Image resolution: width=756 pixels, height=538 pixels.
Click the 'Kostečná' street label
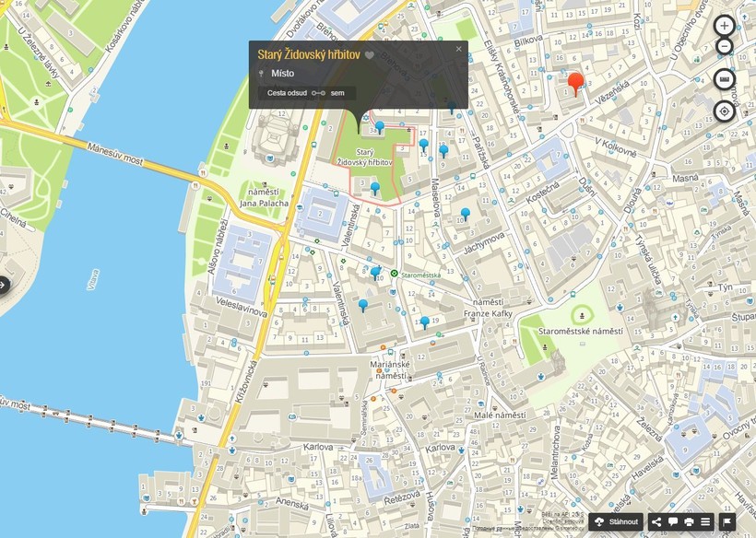[x=543, y=193]
